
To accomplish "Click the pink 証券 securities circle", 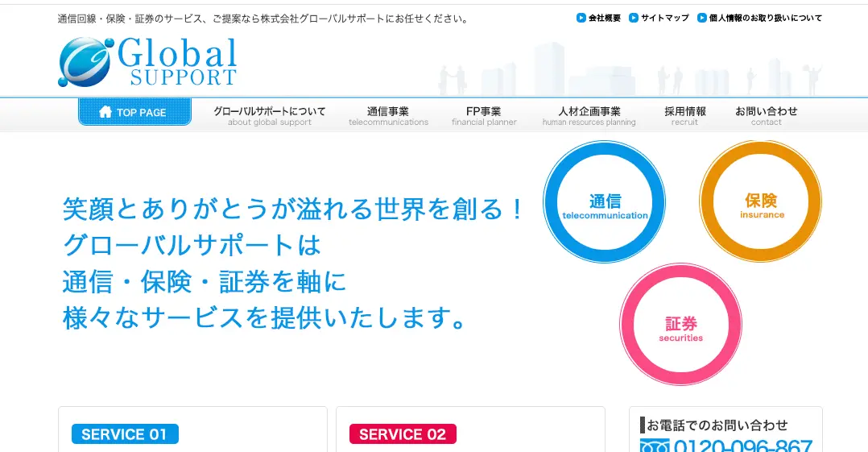I will [681, 325].
